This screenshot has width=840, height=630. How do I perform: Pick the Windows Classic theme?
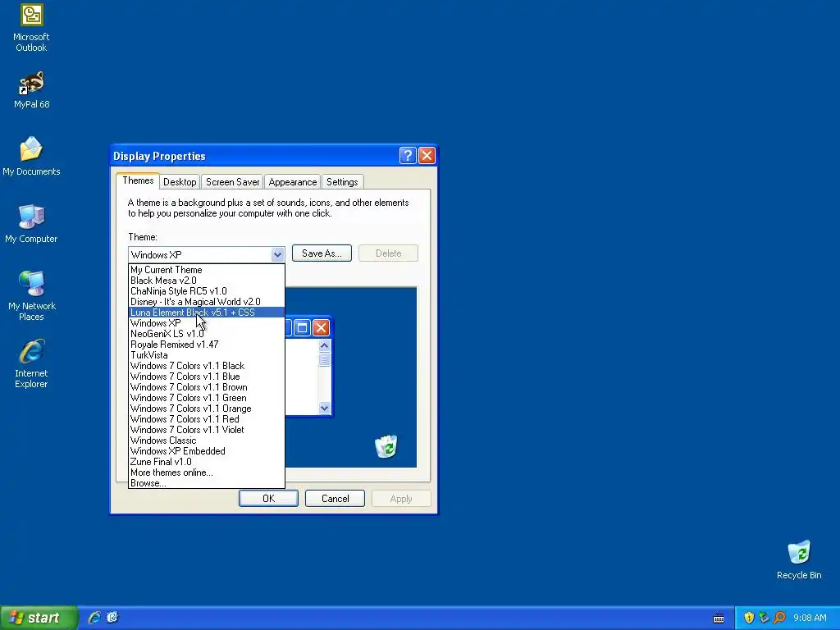click(x=206, y=441)
